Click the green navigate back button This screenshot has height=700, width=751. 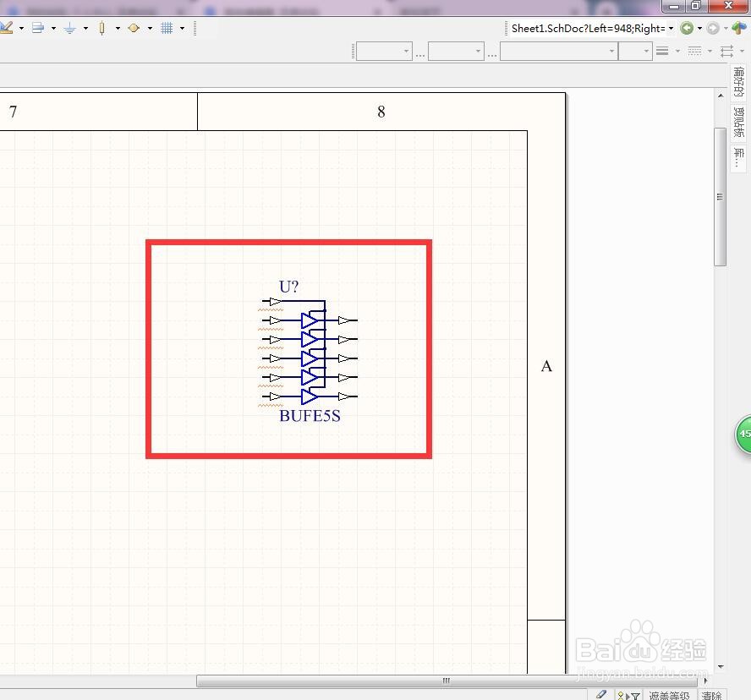pos(687,28)
